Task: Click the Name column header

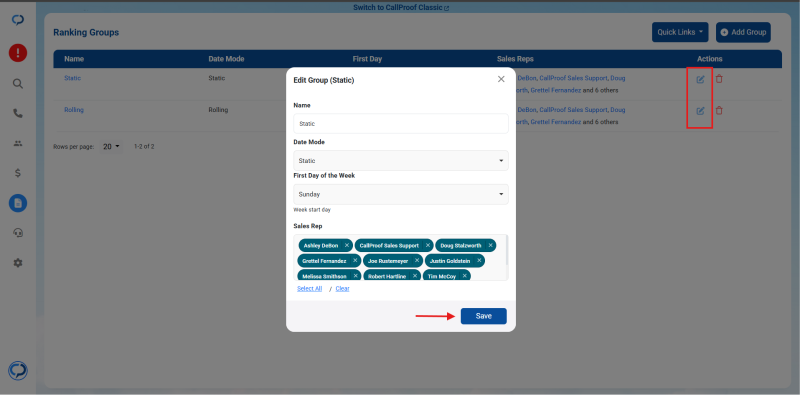Action: point(74,59)
